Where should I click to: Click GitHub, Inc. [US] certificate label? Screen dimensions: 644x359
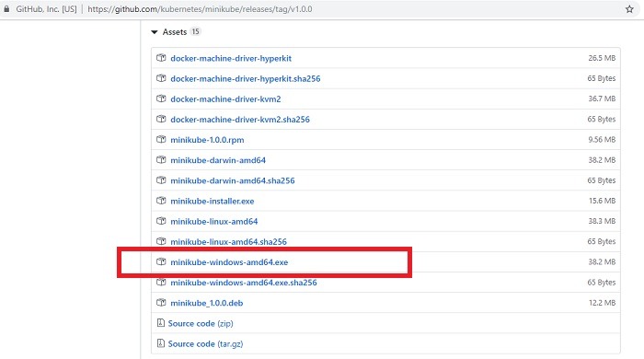coord(46,9)
